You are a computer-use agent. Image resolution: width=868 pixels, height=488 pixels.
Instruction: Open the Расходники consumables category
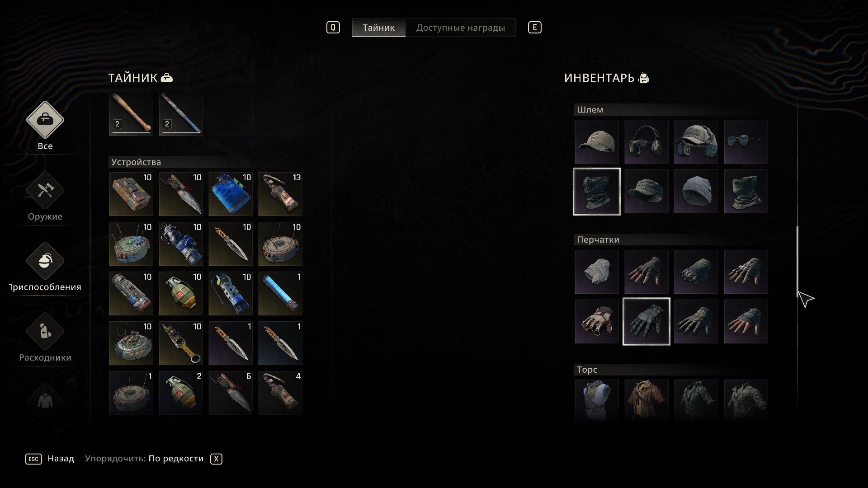(45, 332)
